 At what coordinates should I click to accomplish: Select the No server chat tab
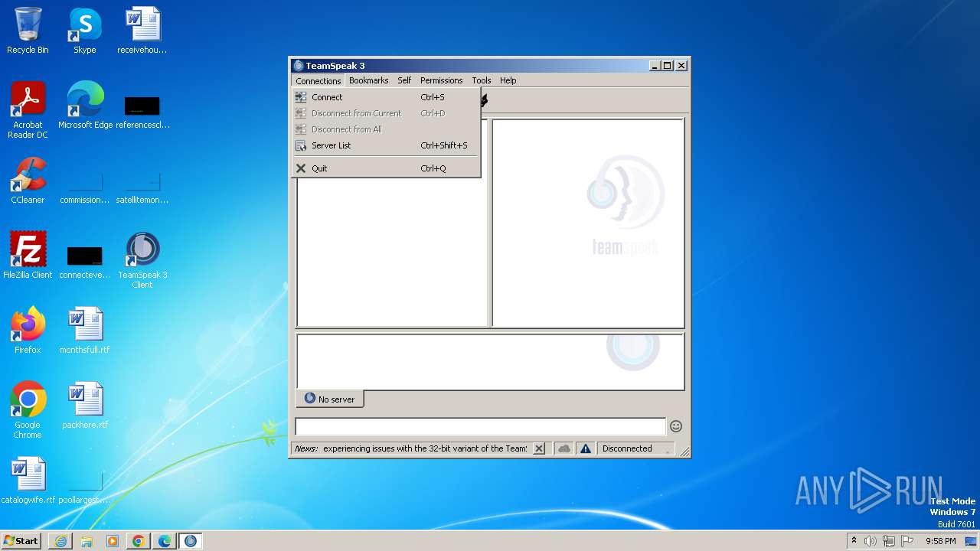click(329, 399)
